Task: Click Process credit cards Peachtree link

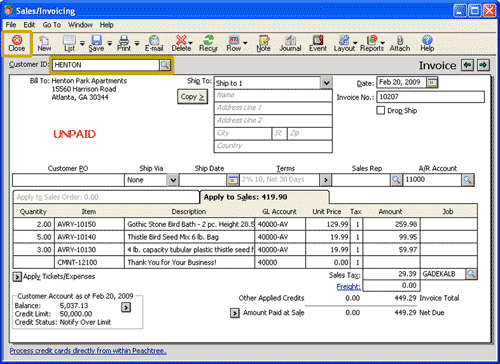Action: coord(88,351)
